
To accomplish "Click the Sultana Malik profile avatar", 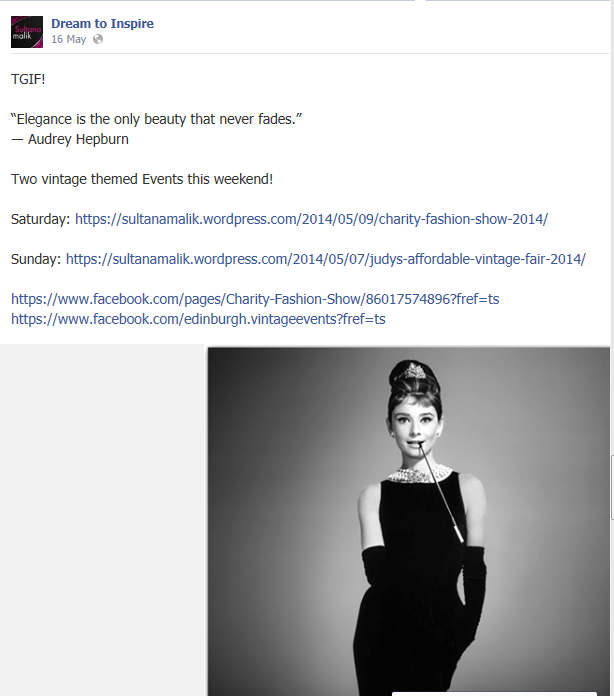I will pos(27,32).
